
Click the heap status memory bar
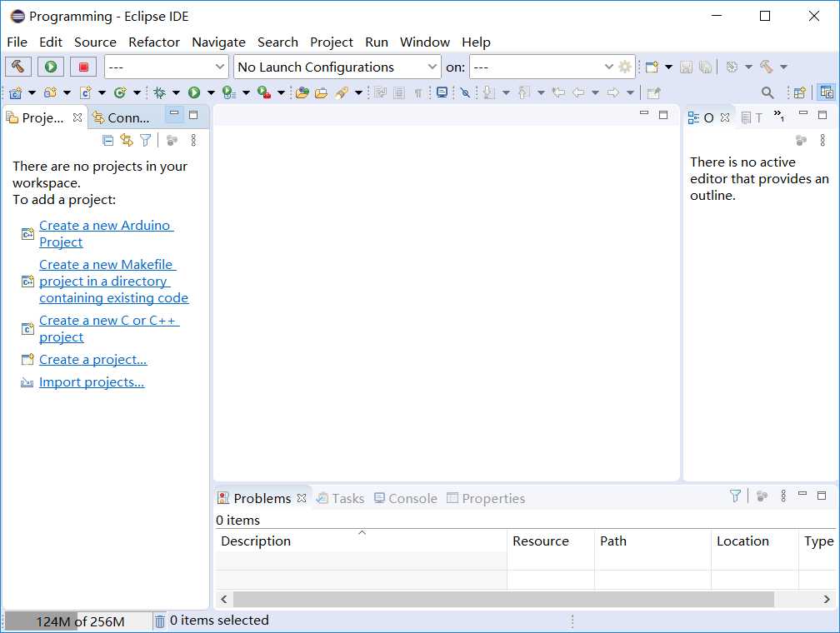(x=77, y=621)
